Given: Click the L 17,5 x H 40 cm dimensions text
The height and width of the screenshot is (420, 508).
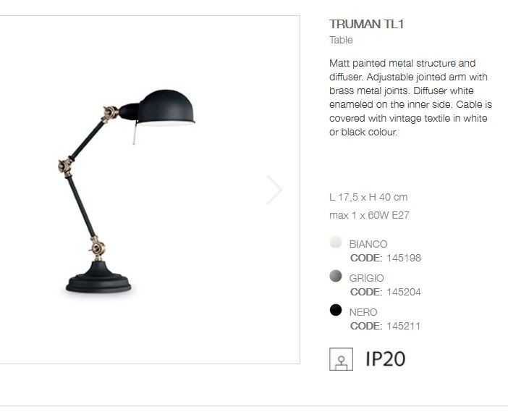Looking at the screenshot, I should 368,197.
